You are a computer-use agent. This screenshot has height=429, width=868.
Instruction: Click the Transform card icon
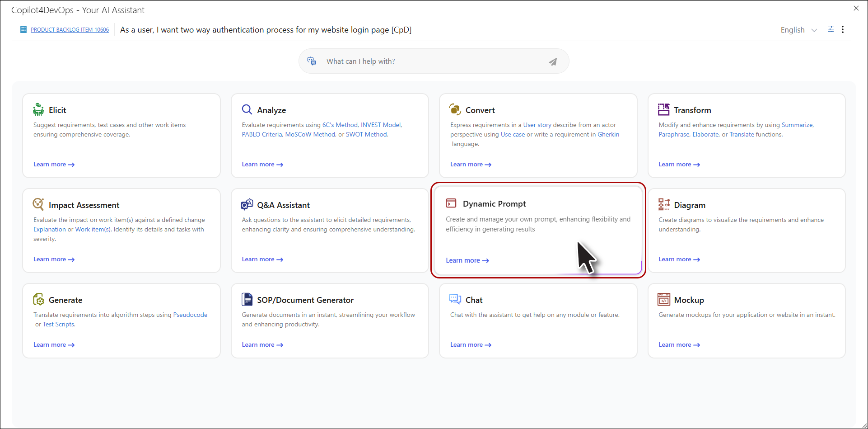point(663,109)
